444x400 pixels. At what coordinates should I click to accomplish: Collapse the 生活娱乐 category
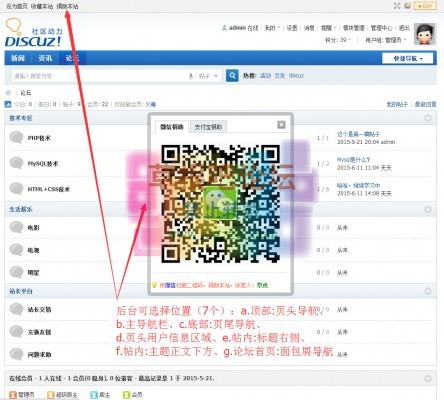428,209
